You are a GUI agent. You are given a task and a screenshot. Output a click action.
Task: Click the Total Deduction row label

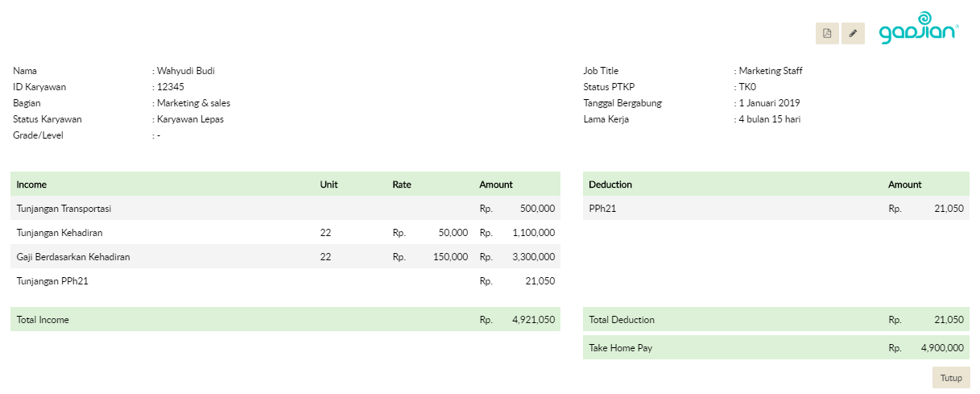tap(622, 320)
